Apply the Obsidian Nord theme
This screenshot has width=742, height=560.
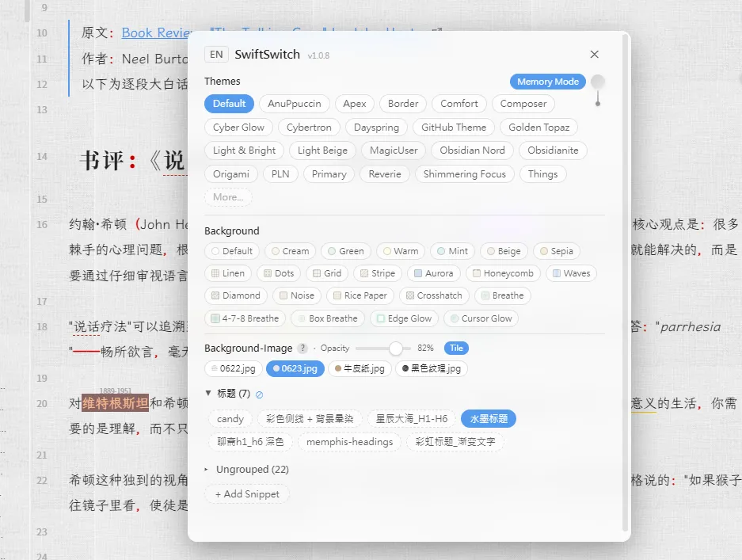[x=472, y=150]
